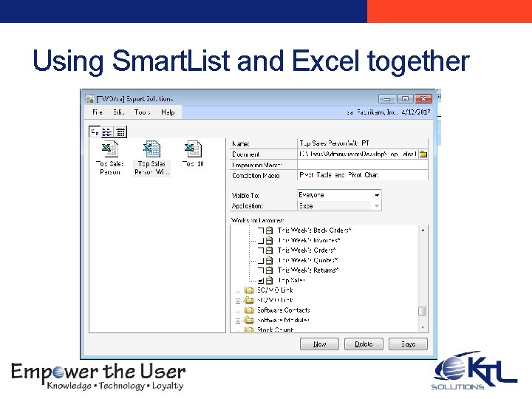
Task: Click folder icon directly above Software Contacts
Action: click(250, 300)
